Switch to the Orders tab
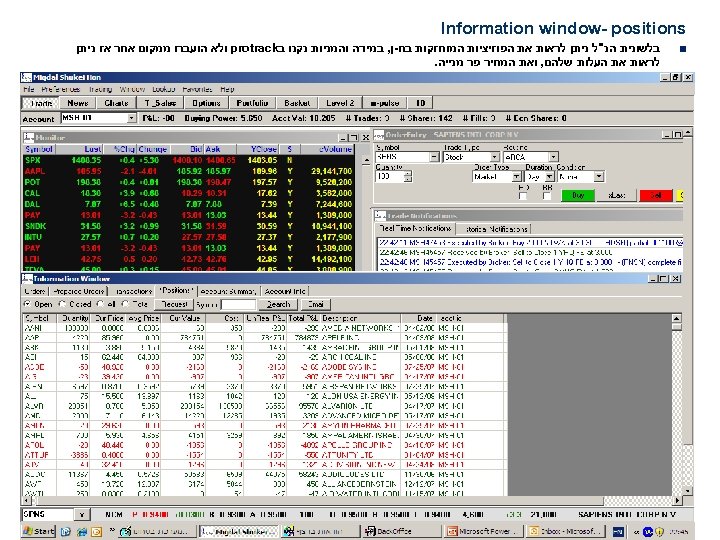The image size is (720, 540). 35,291
